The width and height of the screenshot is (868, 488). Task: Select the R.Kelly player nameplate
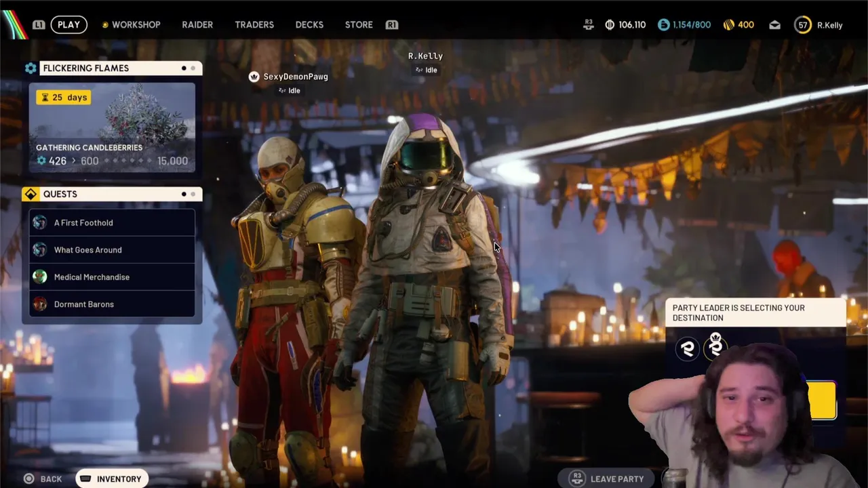point(425,56)
